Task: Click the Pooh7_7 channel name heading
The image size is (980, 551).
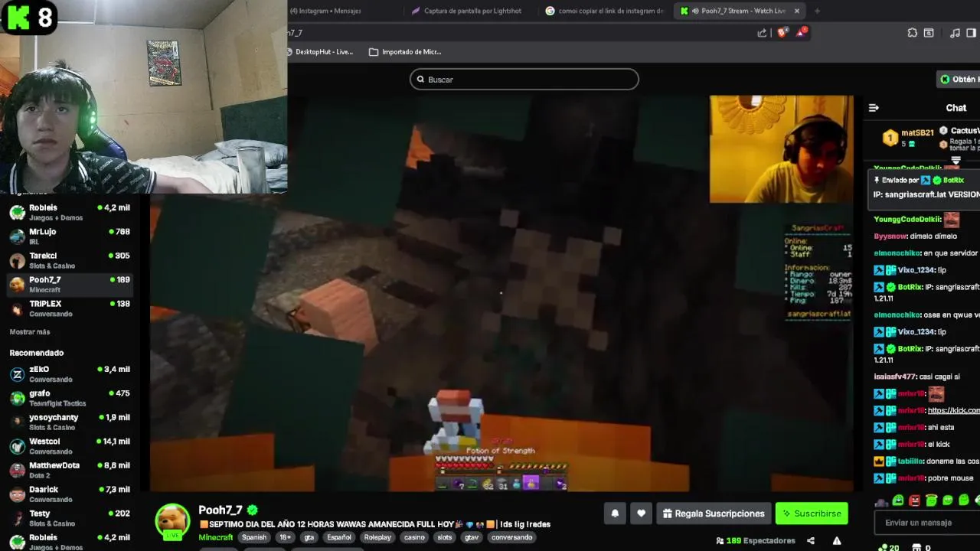Action: 220,510
